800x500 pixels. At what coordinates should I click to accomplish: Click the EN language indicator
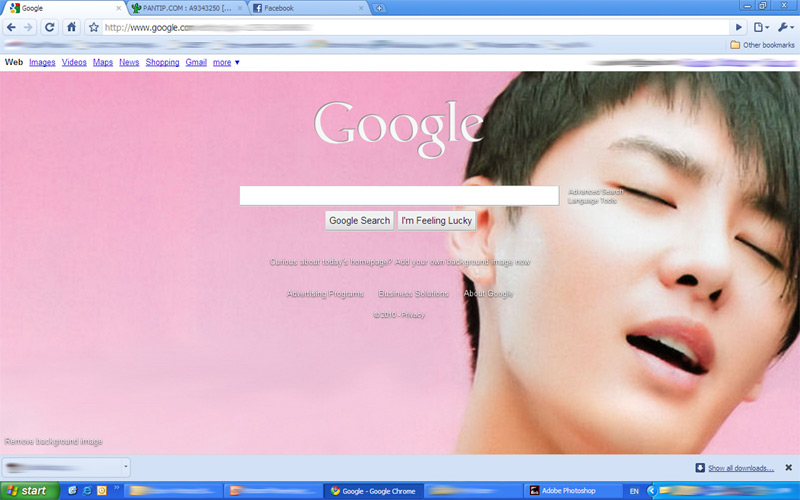[634, 491]
